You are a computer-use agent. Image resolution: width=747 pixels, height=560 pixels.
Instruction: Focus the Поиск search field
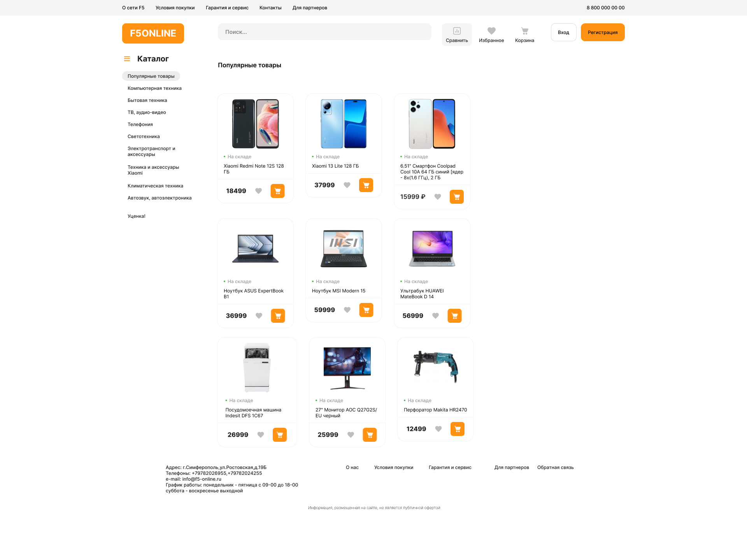324,32
